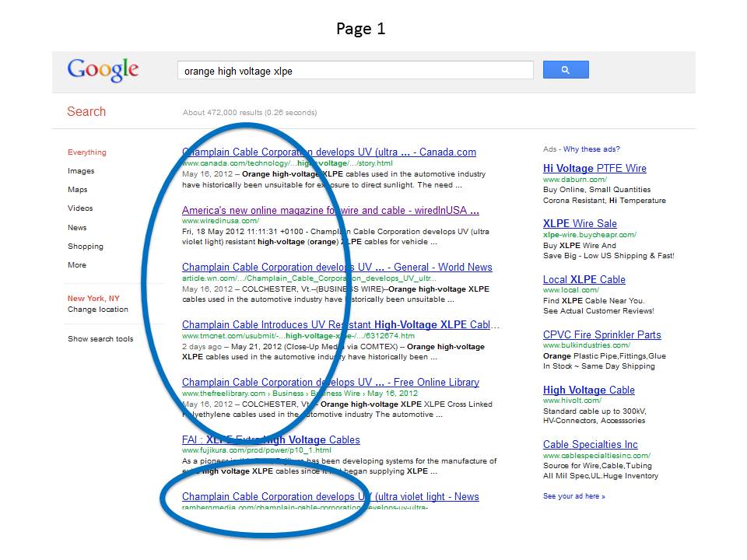Click the Find XLPE Cable Near You text

(594, 300)
